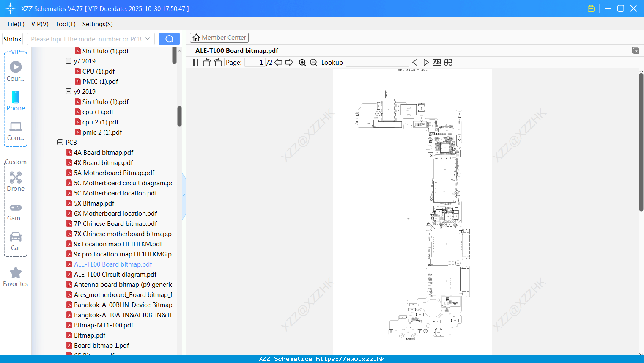
Task: Collapse the left panel with the side handle
Action: [184, 195]
